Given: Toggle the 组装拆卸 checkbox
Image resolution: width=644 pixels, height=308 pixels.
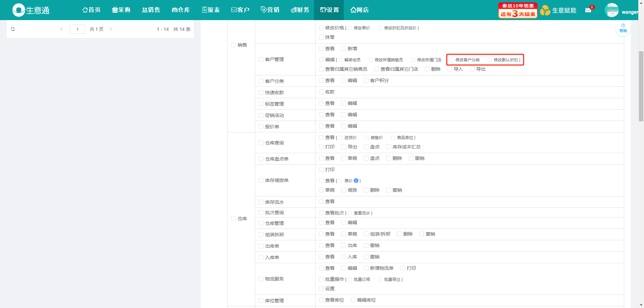Looking at the screenshot, I should [261, 235].
